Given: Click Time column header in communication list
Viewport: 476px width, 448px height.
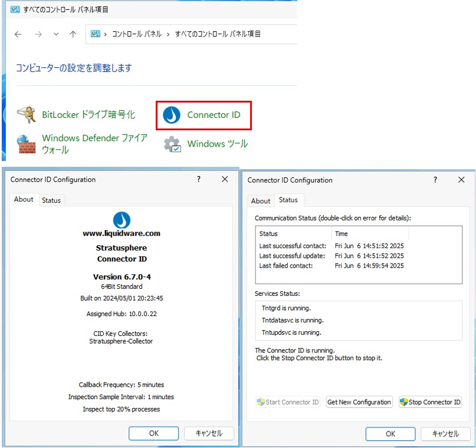Looking at the screenshot, I should (370, 233).
